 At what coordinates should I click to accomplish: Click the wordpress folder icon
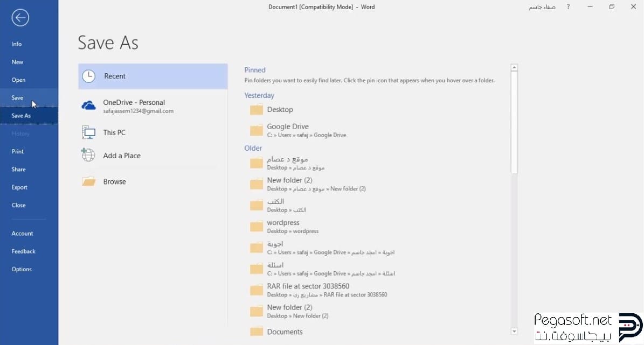[257, 227]
